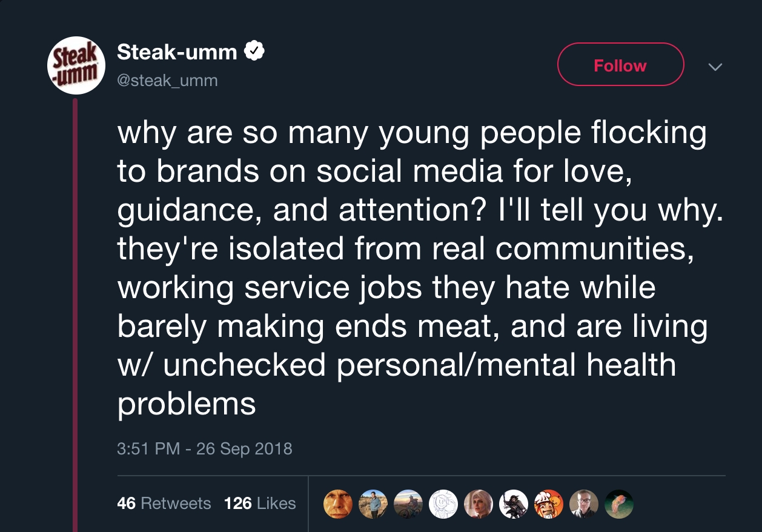Viewport: 762px width, 532px height.
Task: Follow the Steak-umm account
Action: [620, 65]
